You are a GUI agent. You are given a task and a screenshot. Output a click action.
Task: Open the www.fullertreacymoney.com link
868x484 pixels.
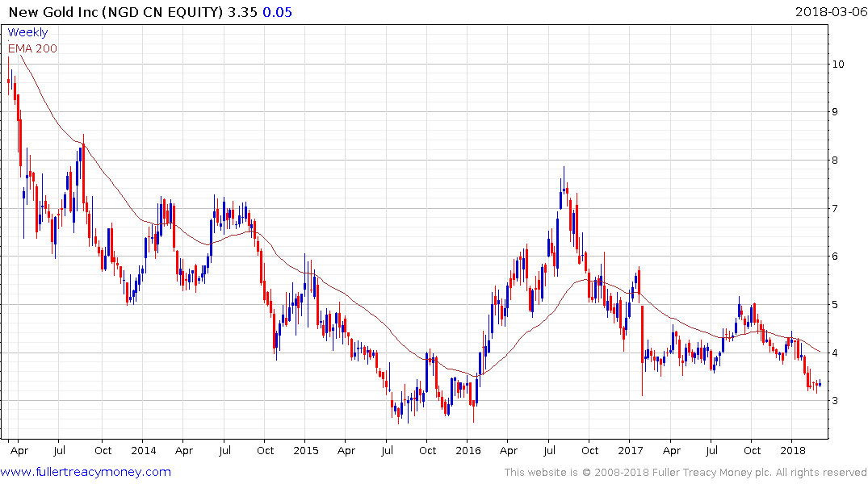[86, 472]
